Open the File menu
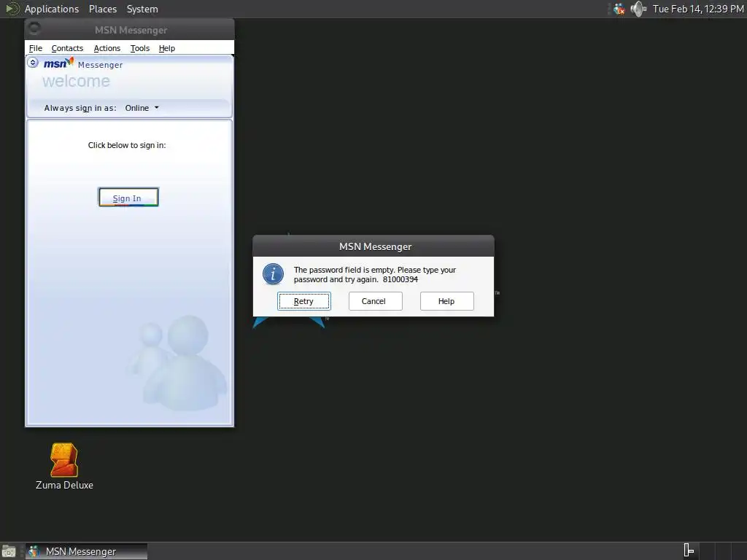The height and width of the screenshot is (560, 747). coord(35,48)
